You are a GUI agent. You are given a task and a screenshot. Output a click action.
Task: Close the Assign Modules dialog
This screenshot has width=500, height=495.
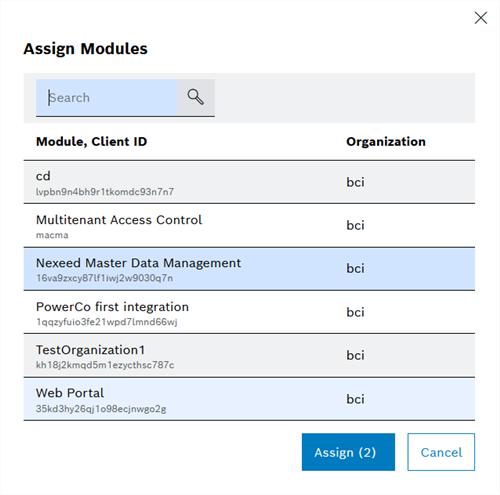coord(481,18)
